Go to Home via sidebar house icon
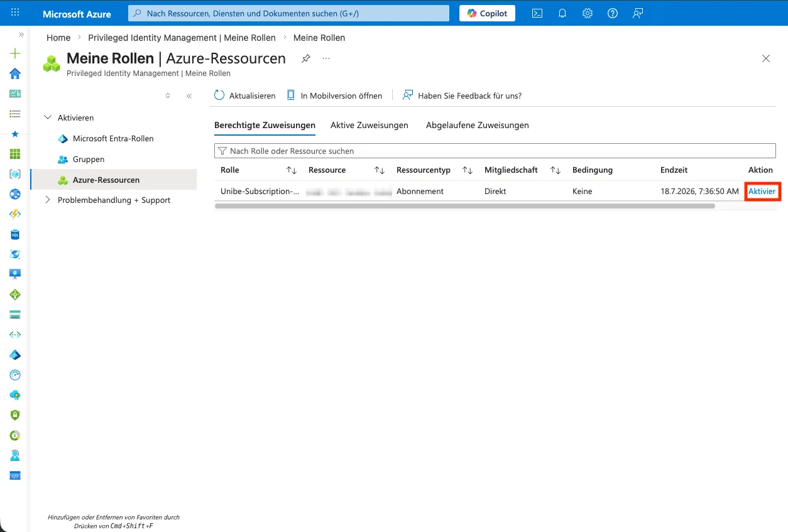 [x=15, y=74]
